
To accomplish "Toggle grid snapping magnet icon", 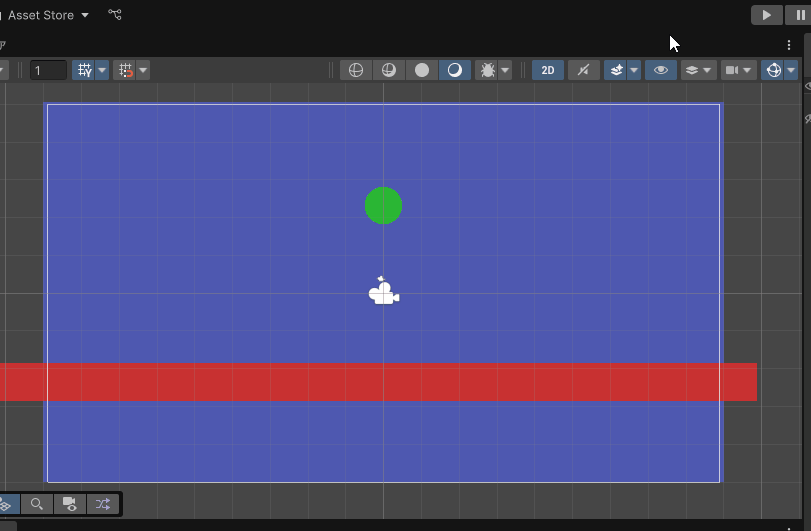I will (125, 70).
